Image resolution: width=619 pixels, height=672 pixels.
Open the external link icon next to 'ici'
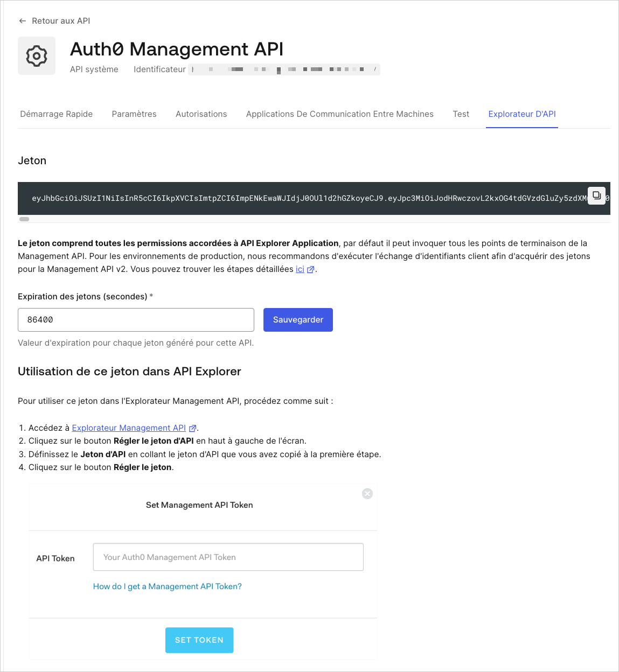(x=310, y=269)
